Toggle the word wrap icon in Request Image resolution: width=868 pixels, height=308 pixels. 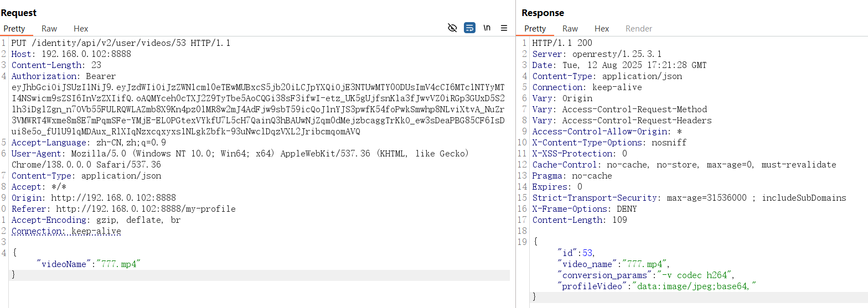[x=469, y=28]
